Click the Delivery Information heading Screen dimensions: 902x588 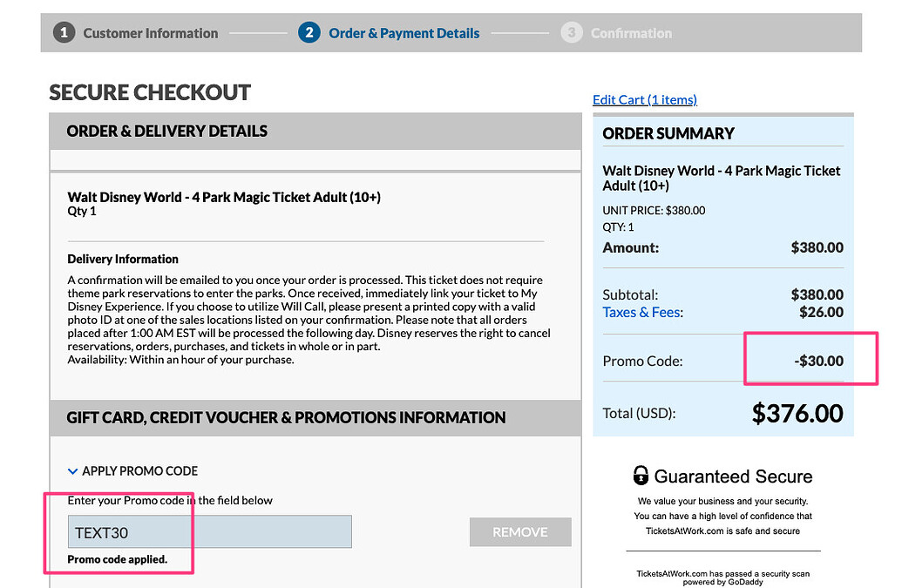(123, 259)
